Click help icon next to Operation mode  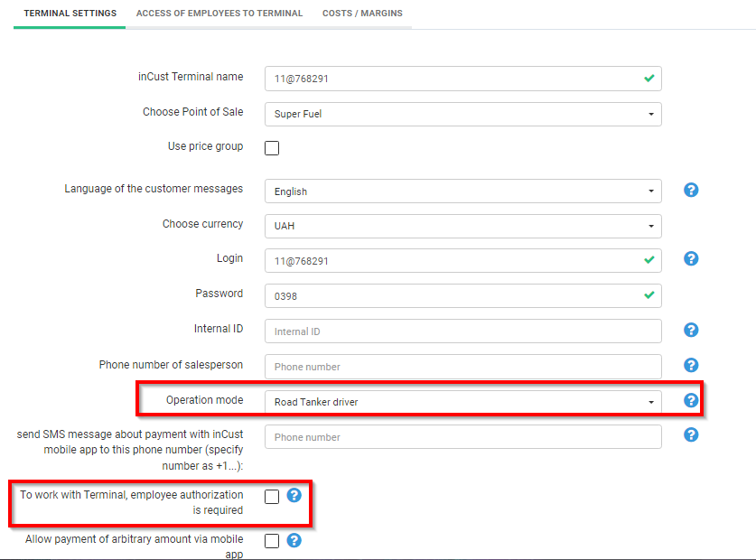tap(691, 400)
